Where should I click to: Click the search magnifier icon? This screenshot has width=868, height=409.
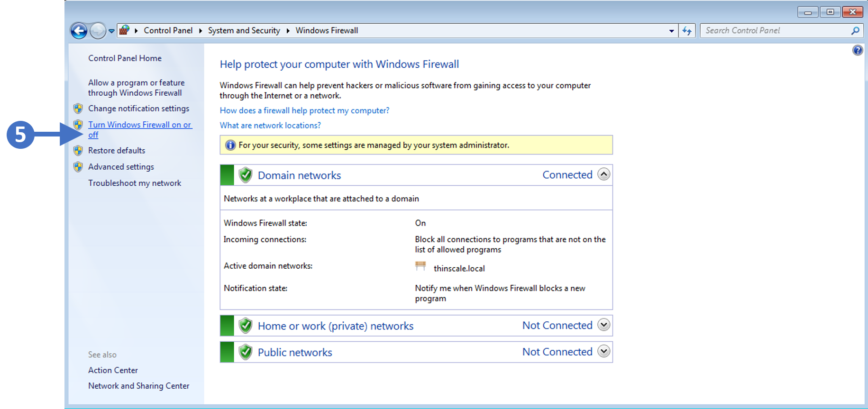tap(855, 31)
